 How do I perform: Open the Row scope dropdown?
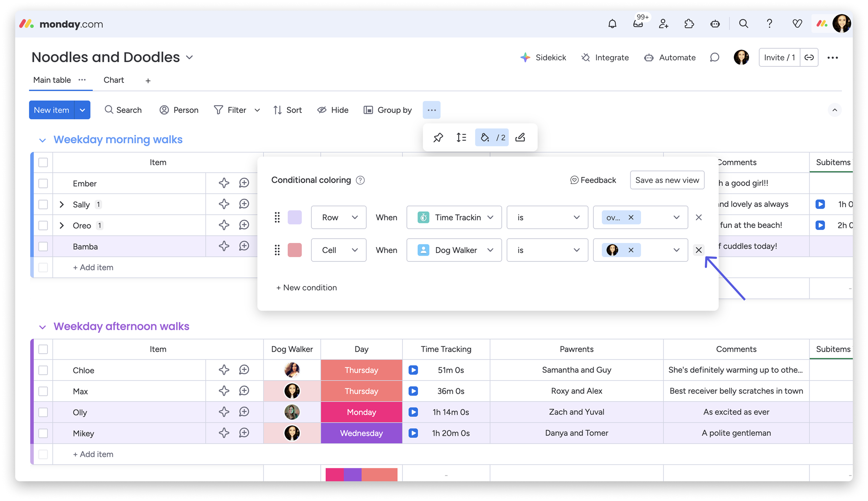(338, 218)
